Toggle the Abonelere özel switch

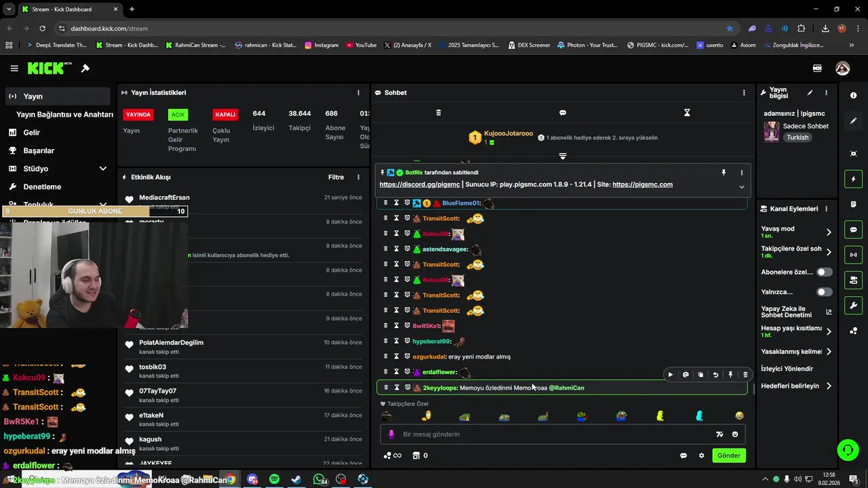click(824, 272)
